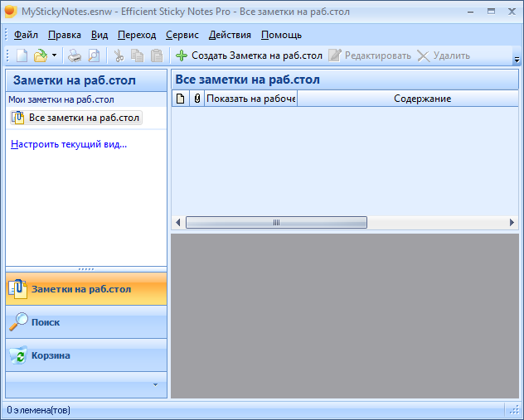Click the Print preview icon
The image size is (524, 420).
(94, 56)
